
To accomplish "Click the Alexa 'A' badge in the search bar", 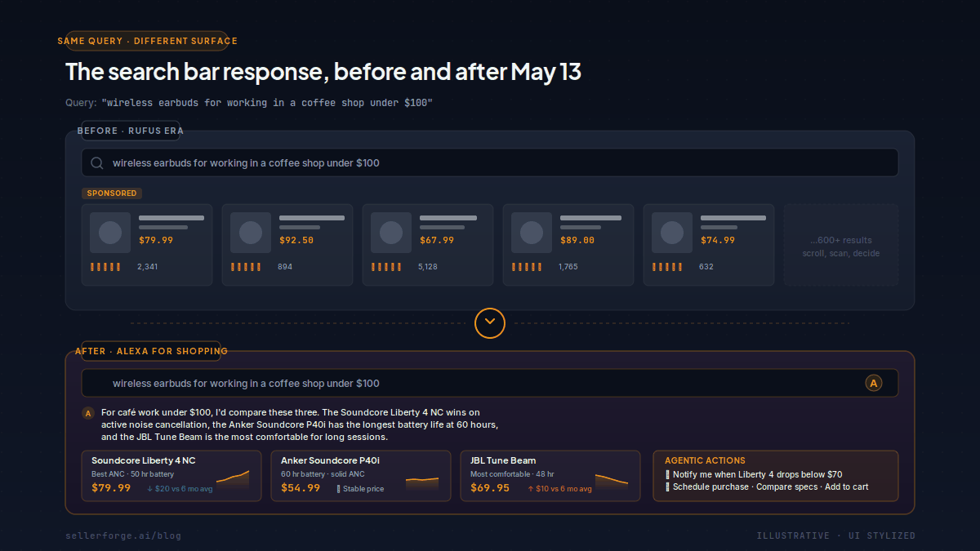I will [x=874, y=383].
